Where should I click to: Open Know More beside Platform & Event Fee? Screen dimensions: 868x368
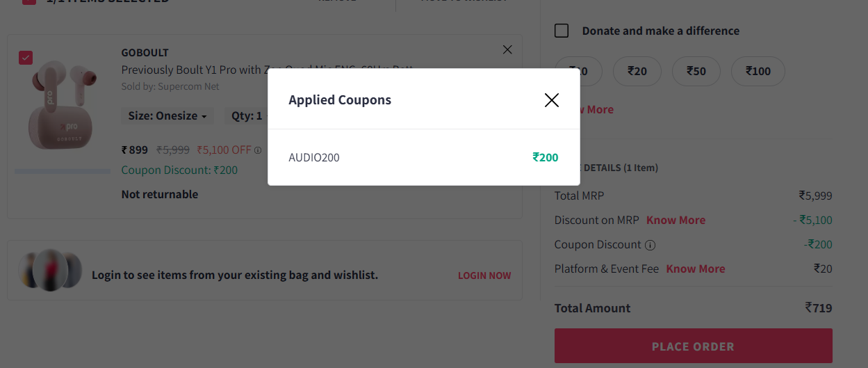(x=695, y=269)
